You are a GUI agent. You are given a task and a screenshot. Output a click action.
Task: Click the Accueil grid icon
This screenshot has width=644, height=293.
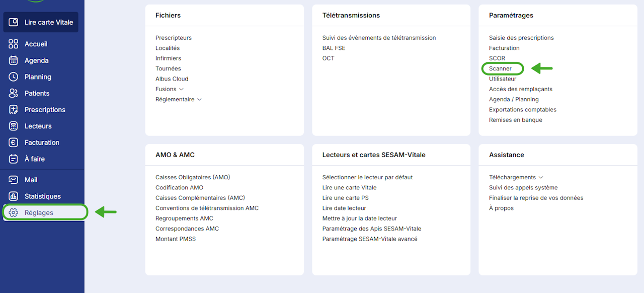14,44
